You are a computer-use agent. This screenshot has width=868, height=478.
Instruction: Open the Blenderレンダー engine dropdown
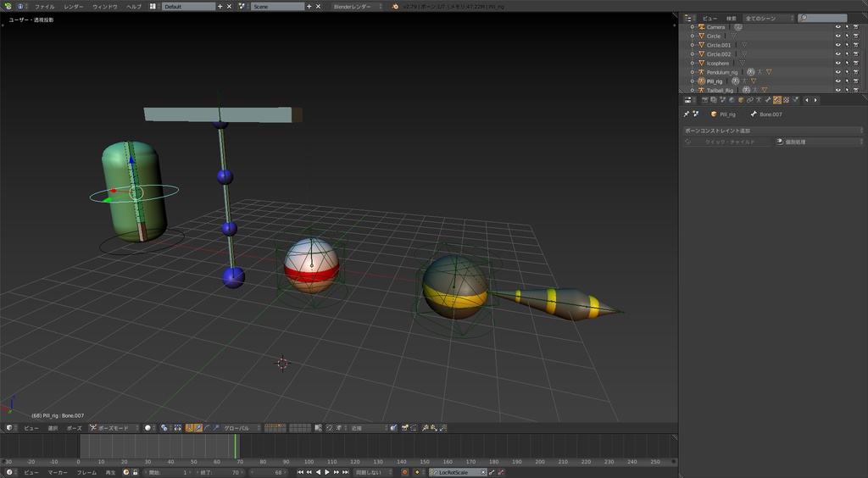point(358,7)
